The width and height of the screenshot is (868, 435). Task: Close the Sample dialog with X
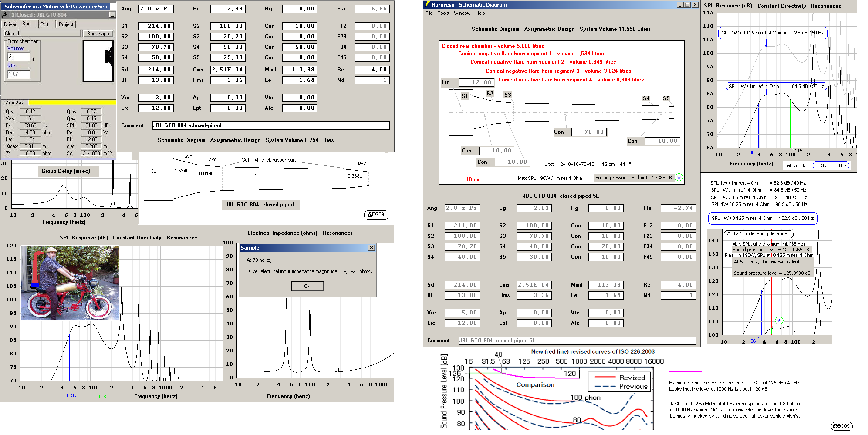[372, 248]
